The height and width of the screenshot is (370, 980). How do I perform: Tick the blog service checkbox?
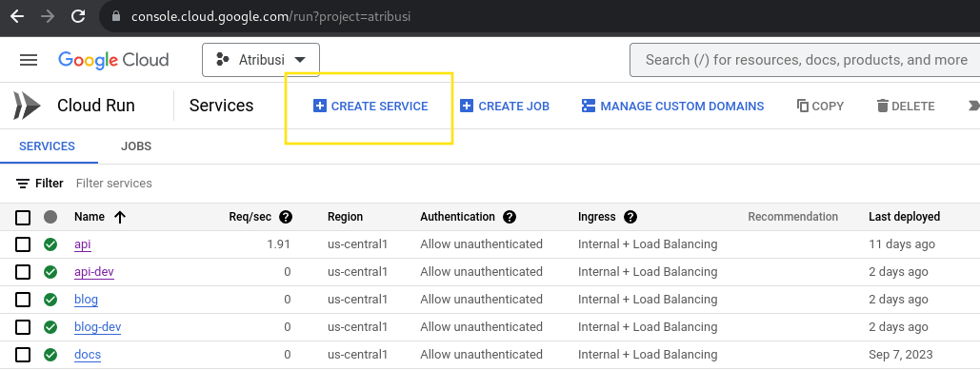point(23,300)
